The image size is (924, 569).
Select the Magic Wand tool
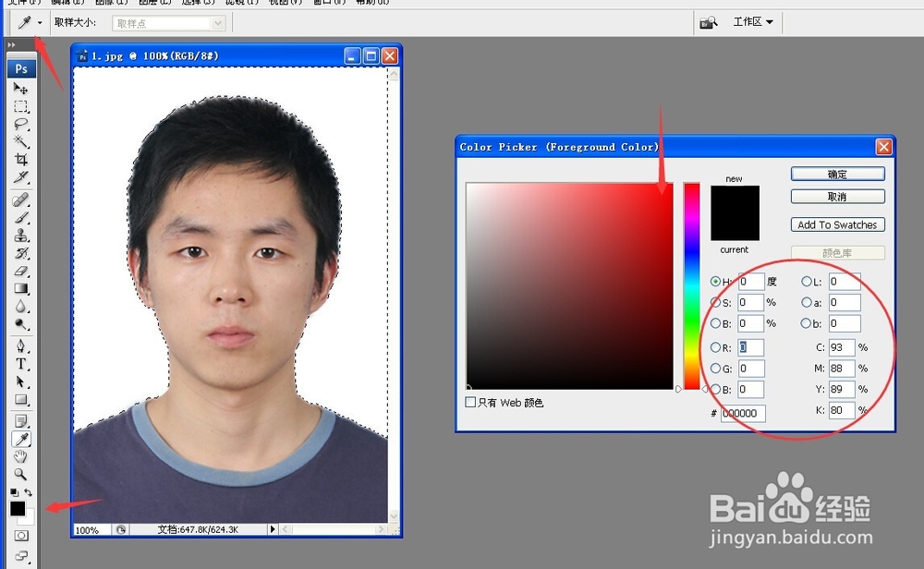[20, 142]
